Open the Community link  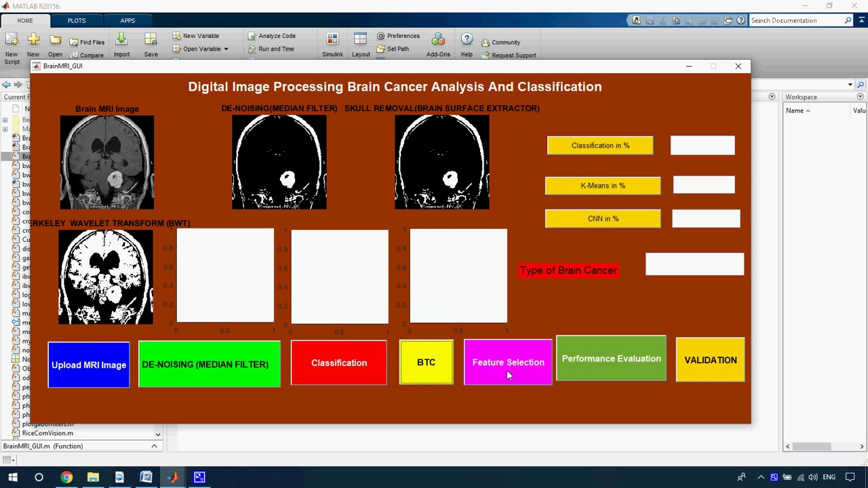click(500, 43)
